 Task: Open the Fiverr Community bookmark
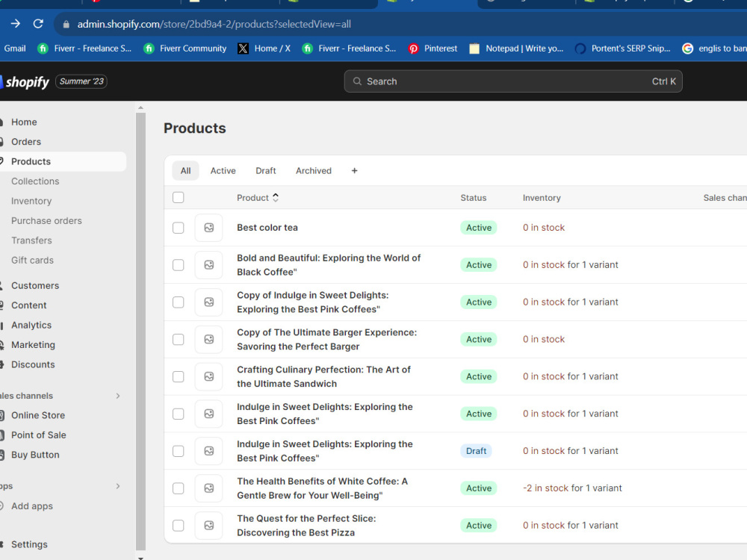tap(185, 48)
